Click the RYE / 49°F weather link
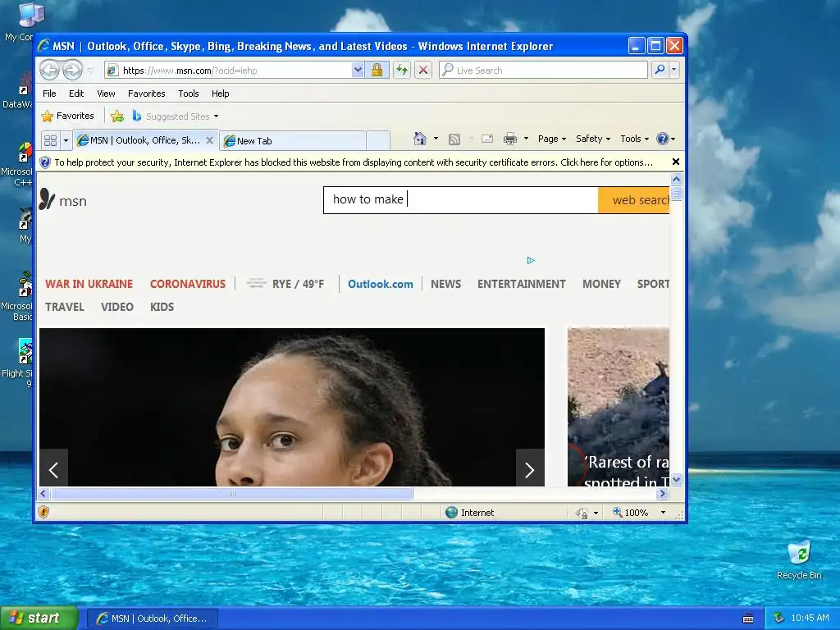Screen dimensions: 840x630 [285, 284]
